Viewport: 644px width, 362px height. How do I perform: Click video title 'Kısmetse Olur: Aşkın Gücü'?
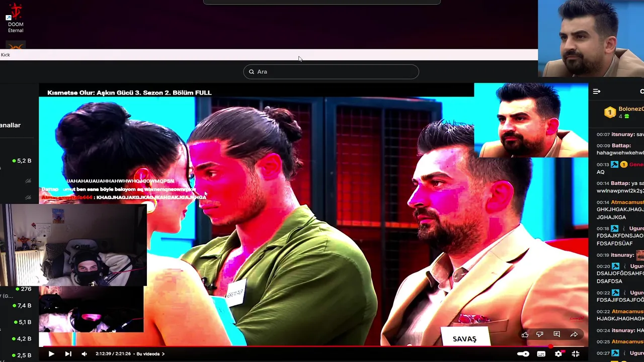129,93
